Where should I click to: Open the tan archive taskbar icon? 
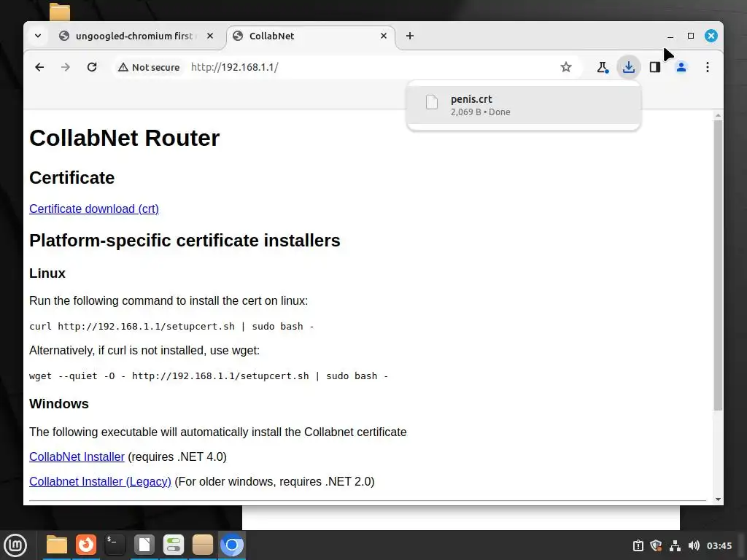click(x=203, y=545)
